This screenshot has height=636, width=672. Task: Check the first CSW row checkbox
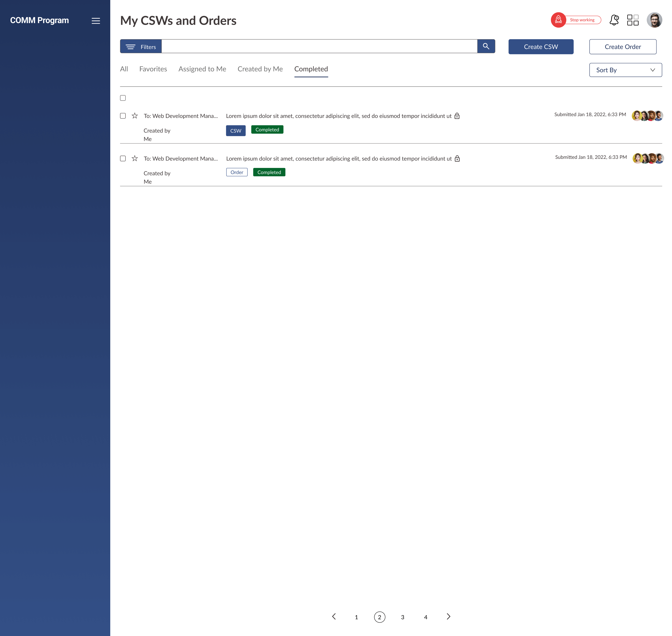click(x=123, y=116)
